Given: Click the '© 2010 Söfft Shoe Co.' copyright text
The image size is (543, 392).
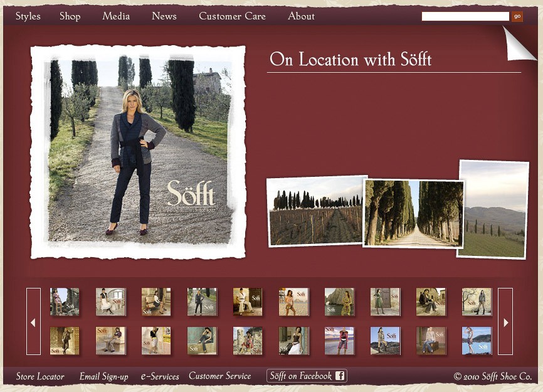Looking at the screenshot, I should (x=492, y=376).
